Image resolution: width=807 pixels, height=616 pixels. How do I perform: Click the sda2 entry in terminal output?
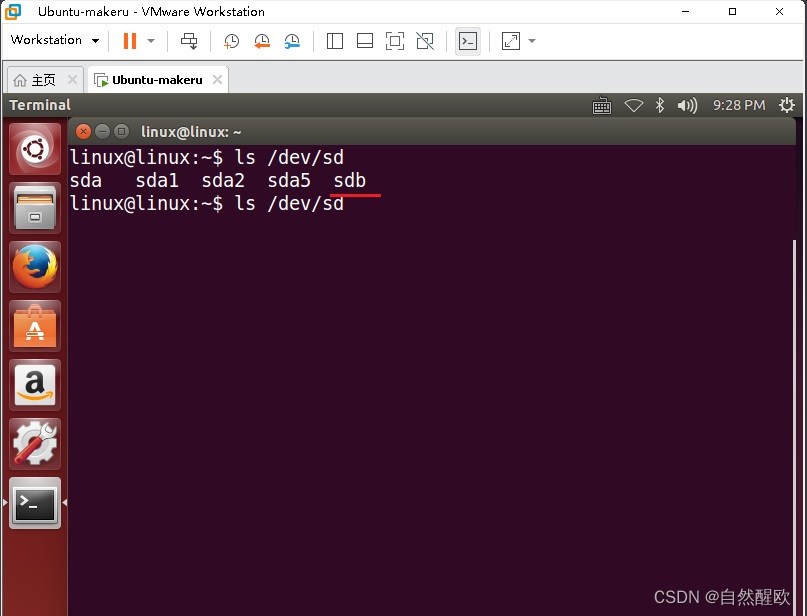223,181
